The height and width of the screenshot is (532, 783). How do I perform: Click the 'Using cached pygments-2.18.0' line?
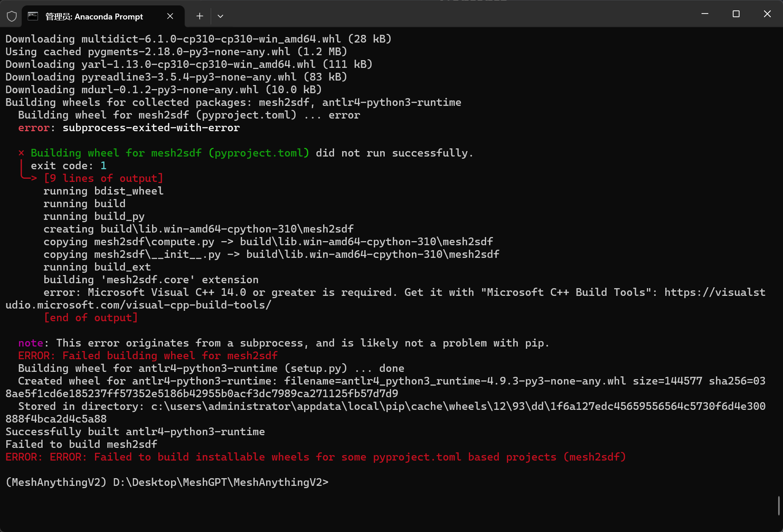click(x=177, y=52)
